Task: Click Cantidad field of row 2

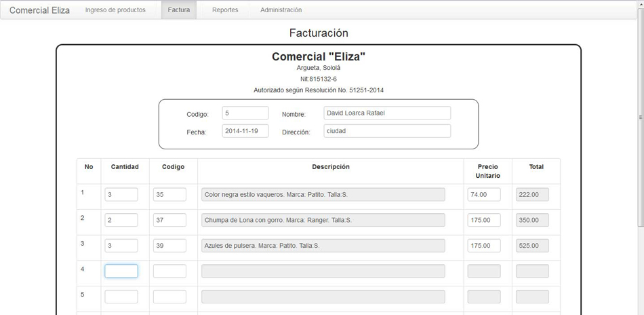Action: pos(121,220)
